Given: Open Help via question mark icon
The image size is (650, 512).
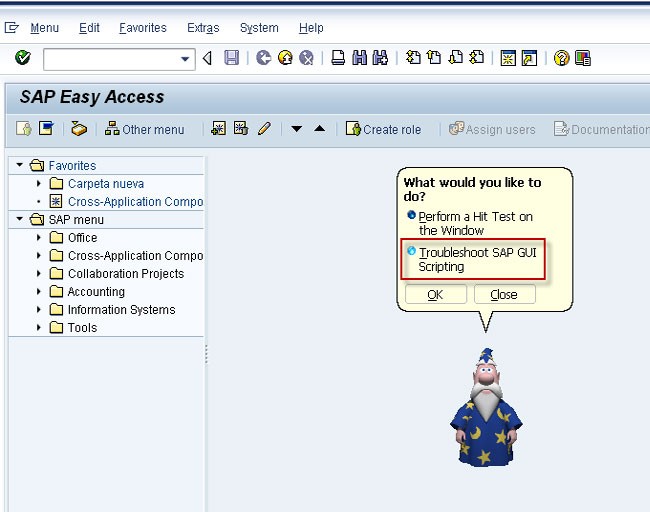Looking at the screenshot, I should [x=561, y=58].
